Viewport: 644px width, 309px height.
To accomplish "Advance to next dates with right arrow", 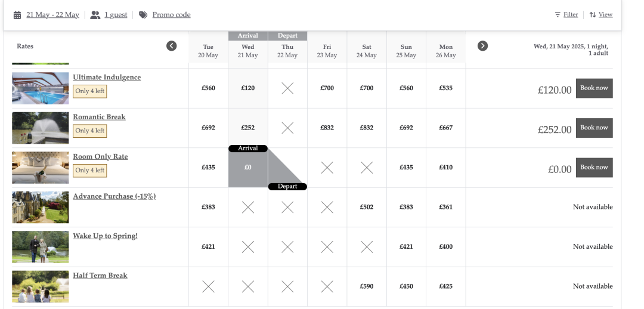I will [482, 46].
